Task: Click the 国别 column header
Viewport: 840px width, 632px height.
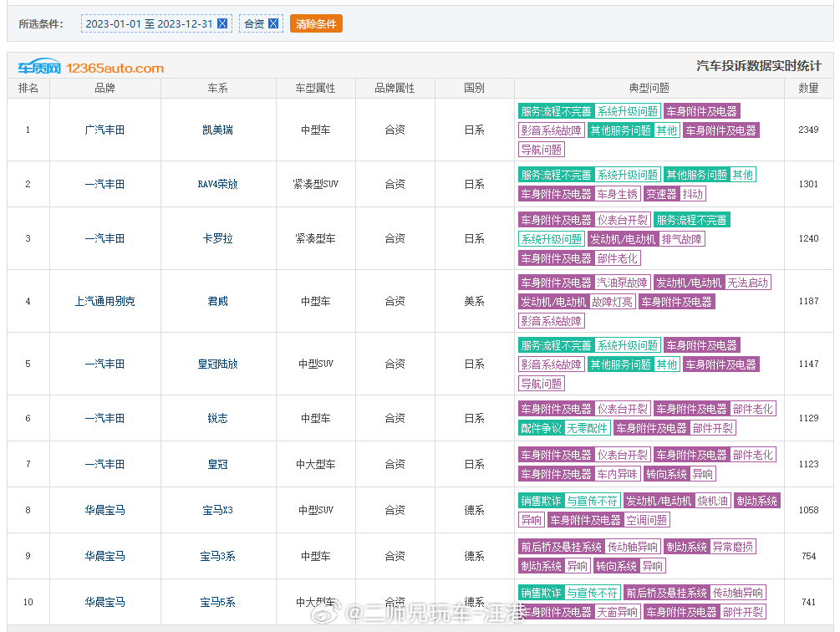Action: 474,88
